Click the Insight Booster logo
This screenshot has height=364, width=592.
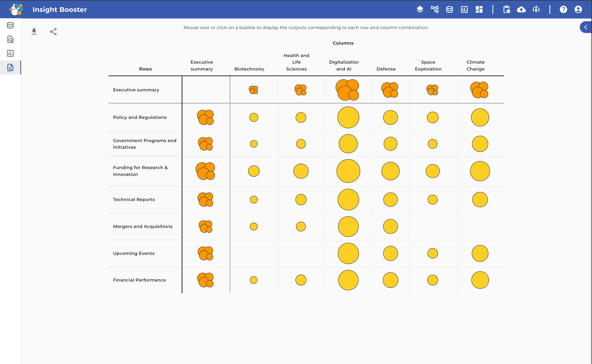[16, 10]
